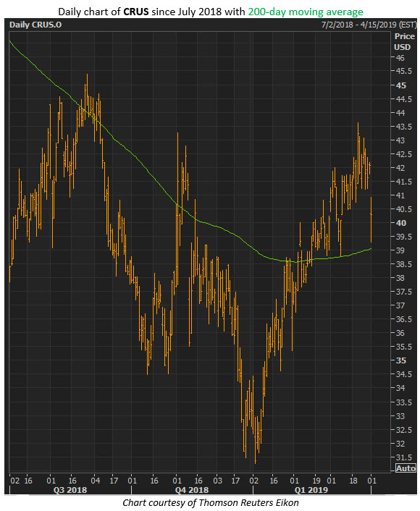Click the bold 40 price axis label
The height and width of the screenshot is (511, 420).
[400, 223]
